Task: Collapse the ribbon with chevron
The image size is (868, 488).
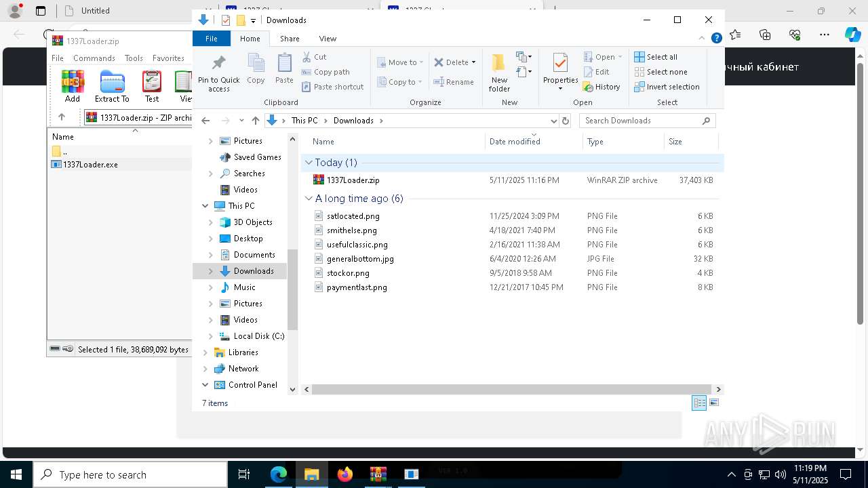Action: (703, 39)
